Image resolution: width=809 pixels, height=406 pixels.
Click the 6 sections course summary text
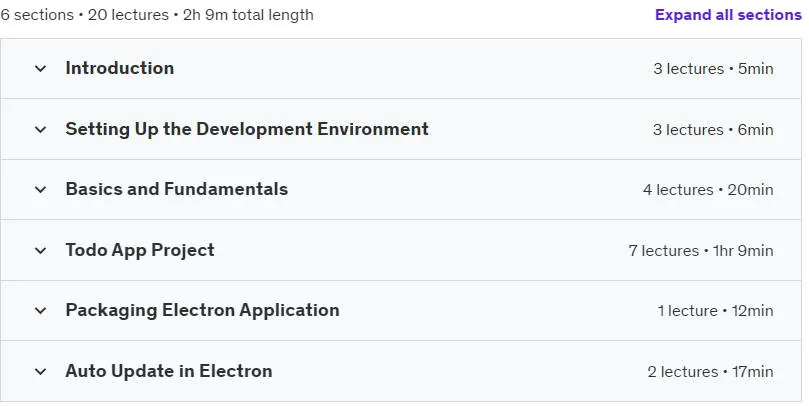coord(157,15)
